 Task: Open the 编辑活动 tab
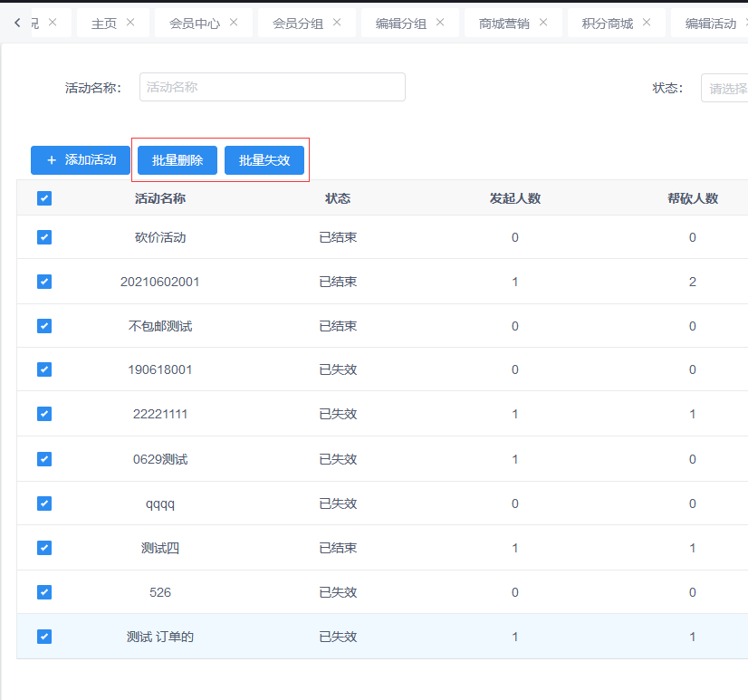[710, 24]
